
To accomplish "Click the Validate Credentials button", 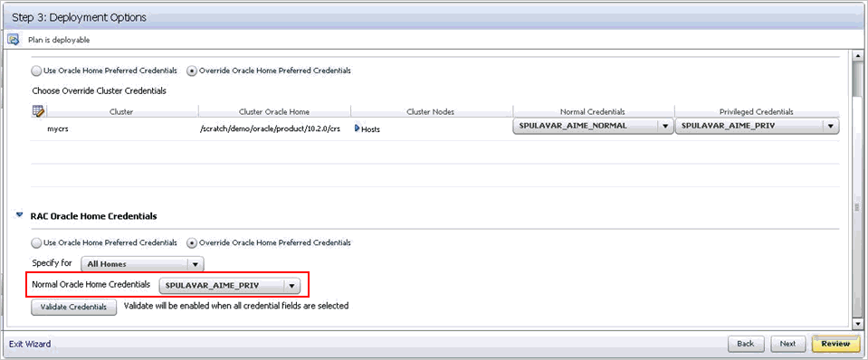I will [73, 307].
